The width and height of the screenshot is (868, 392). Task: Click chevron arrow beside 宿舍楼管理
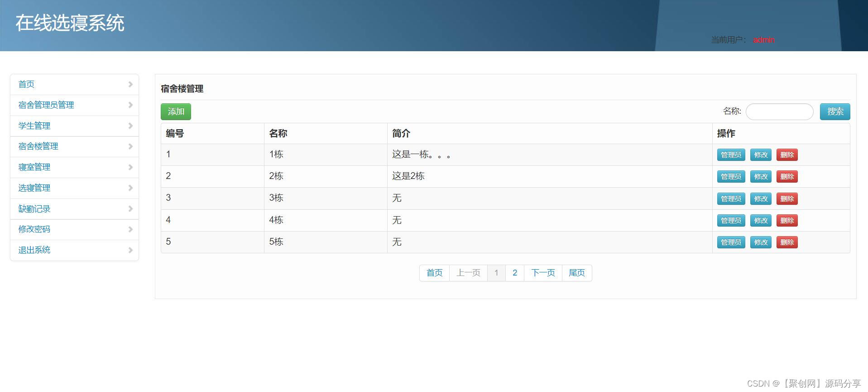[130, 146]
